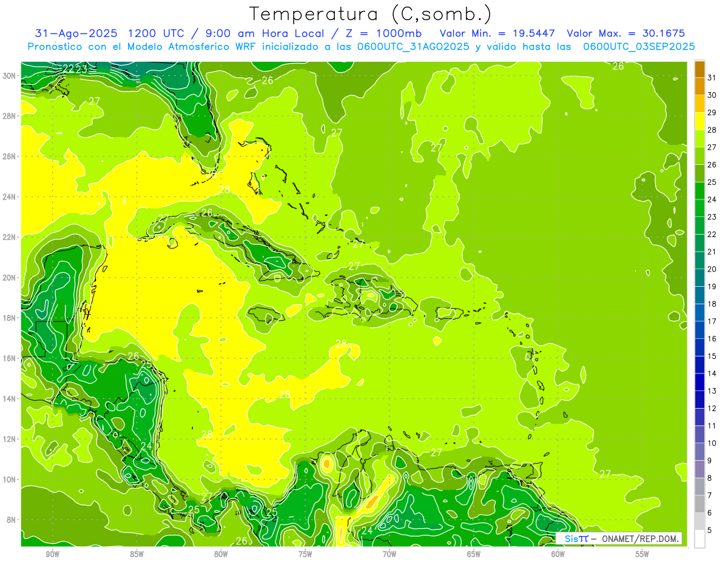Click the "65W" longitude axis label

click(x=474, y=554)
